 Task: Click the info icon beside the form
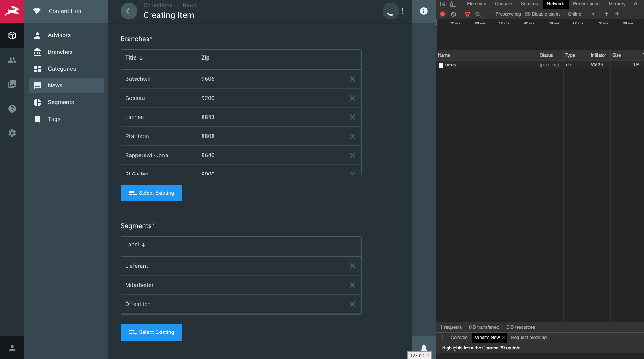(x=423, y=11)
